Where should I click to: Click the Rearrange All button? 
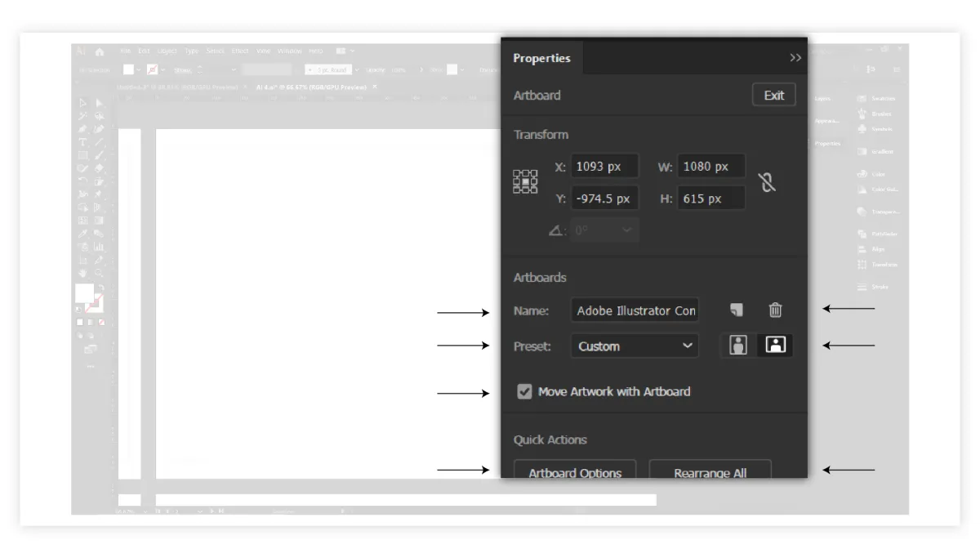pyautogui.click(x=710, y=471)
